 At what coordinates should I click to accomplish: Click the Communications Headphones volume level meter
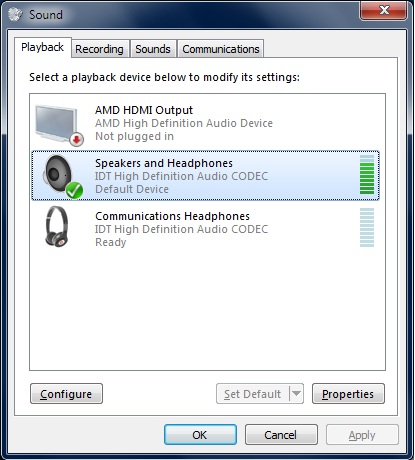click(367, 227)
